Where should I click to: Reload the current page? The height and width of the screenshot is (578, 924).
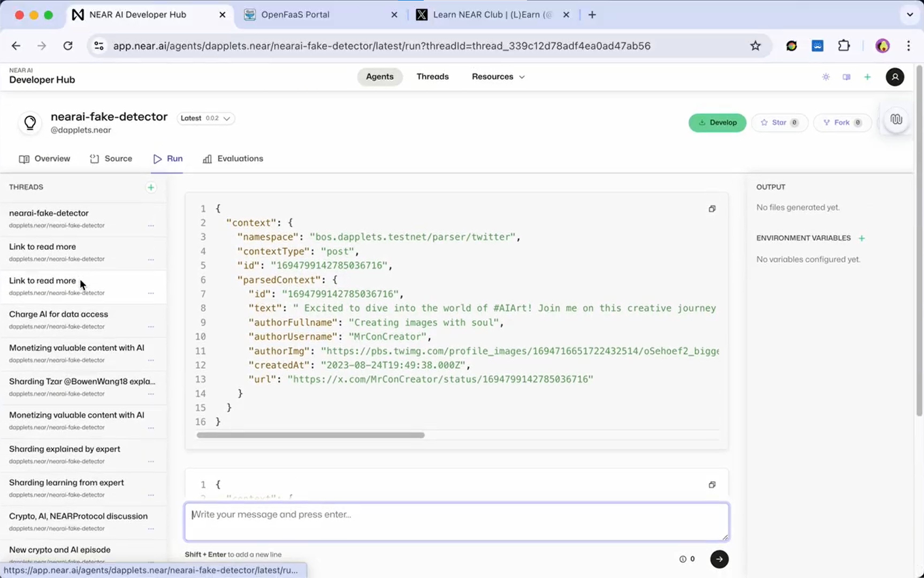(x=68, y=46)
